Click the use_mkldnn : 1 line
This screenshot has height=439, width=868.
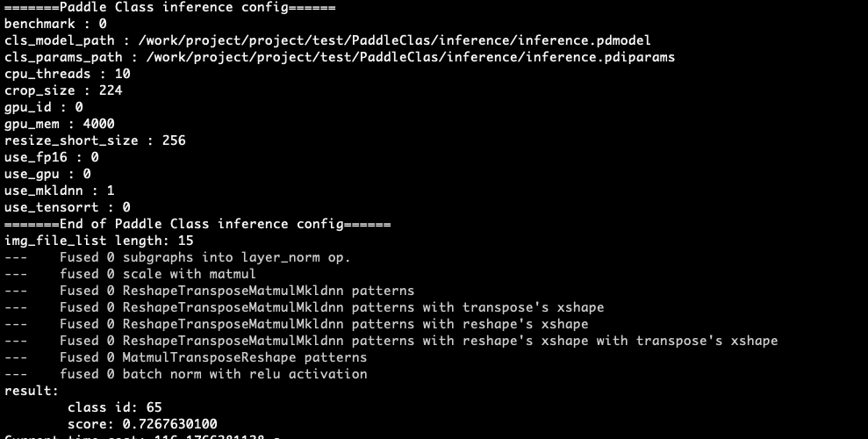click(x=59, y=191)
